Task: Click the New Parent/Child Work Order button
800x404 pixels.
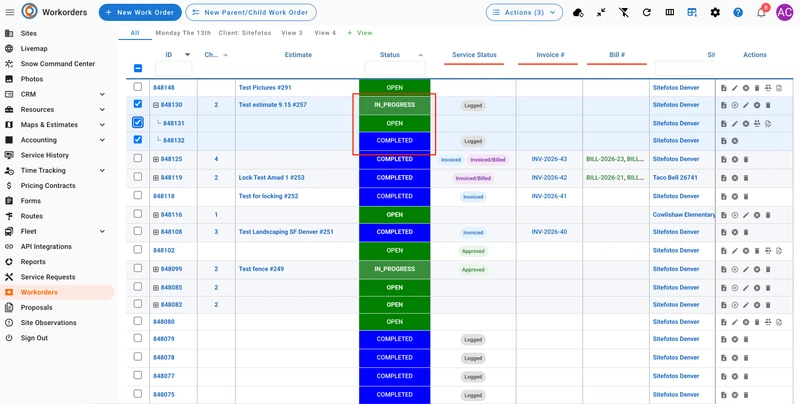Action: [x=251, y=12]
